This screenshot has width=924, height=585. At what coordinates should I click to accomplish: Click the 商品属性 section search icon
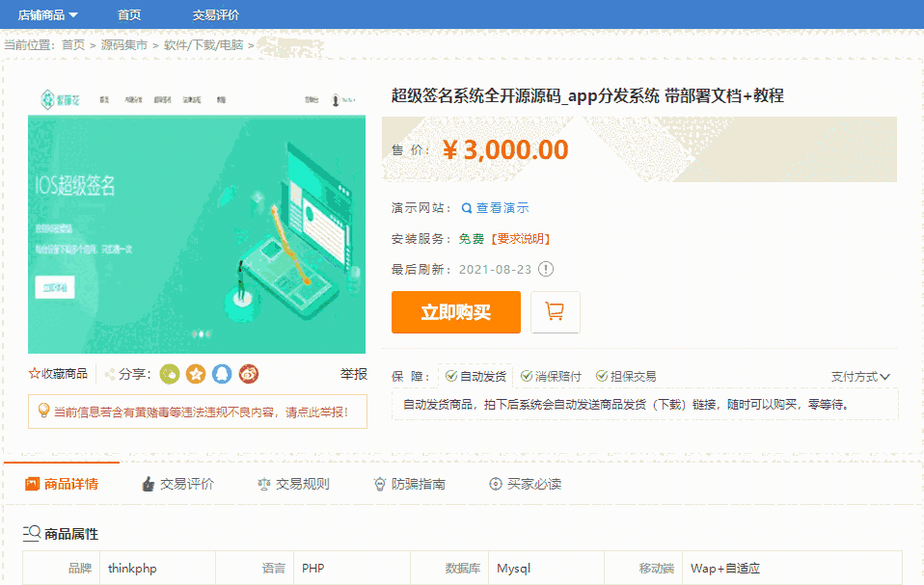31,533
